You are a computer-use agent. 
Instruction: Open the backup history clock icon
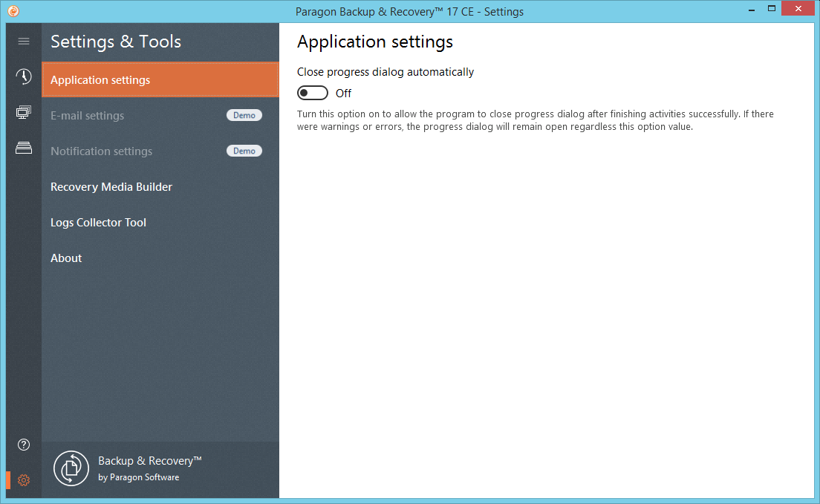(24, 76)
